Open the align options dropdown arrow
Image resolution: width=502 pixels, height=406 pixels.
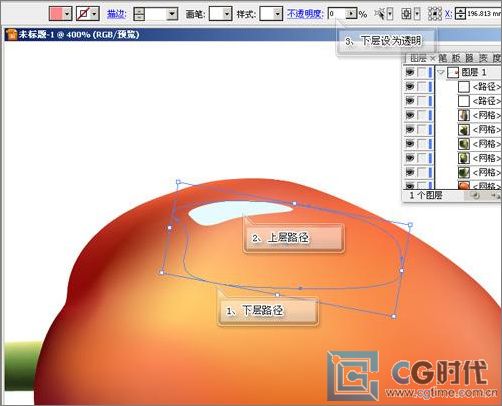pyautogui.click(x=417, y=14)
